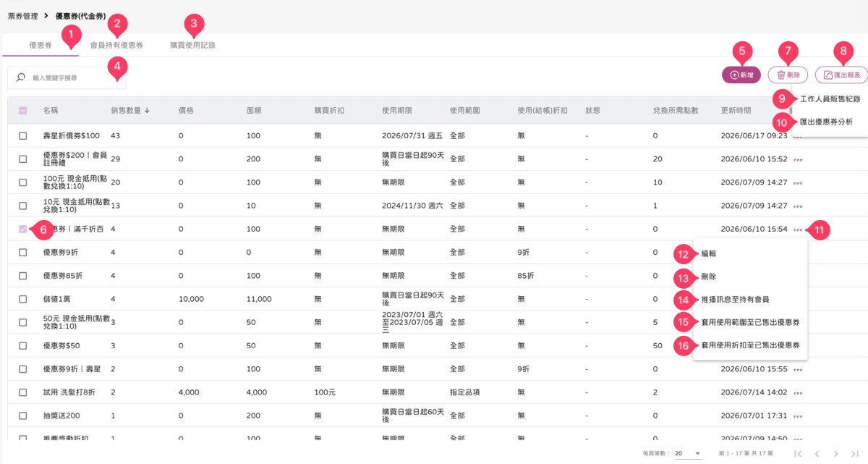The image size is (868, 464).
Task: Toggle the 匯出報表 export dropdown button
Action: coord(841,75)
